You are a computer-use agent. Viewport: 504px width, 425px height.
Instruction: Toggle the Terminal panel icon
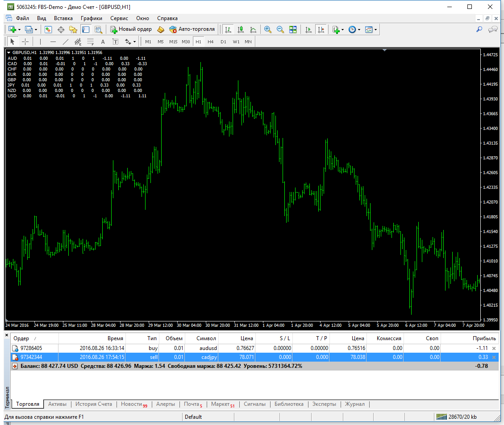coord(86,29)
